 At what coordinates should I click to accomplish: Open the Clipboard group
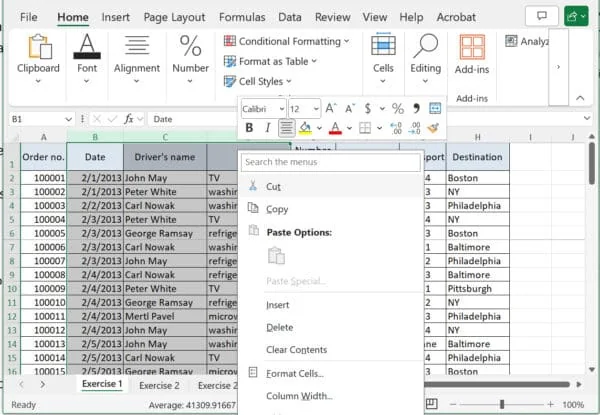tap(38, 59)
